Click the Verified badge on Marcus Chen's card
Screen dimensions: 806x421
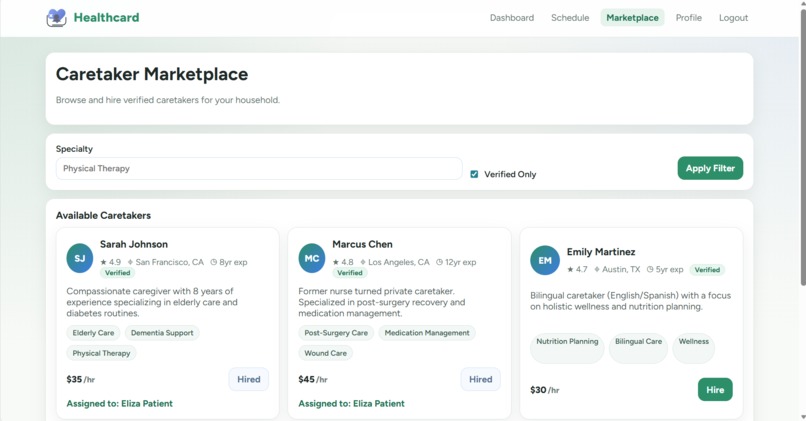[350, 273]
